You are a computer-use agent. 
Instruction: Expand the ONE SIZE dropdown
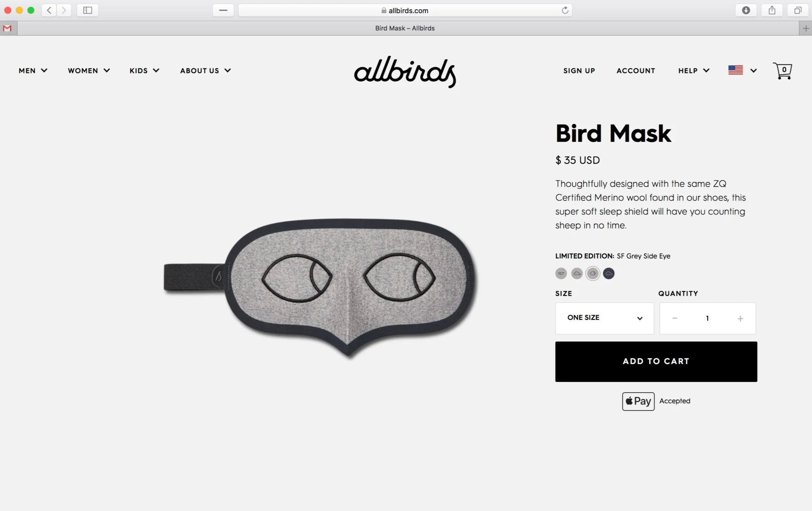tap(605, 318)
